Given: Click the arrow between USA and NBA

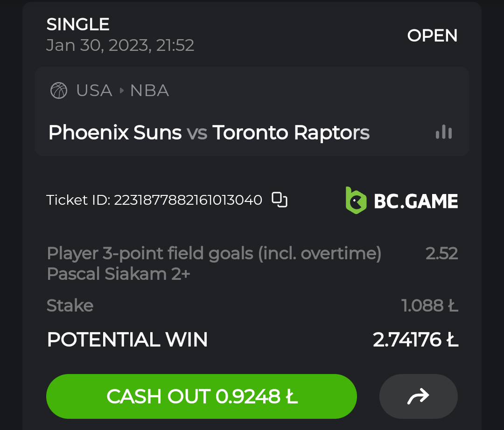Looking at the screenshot, I should (x=121, y=90).
